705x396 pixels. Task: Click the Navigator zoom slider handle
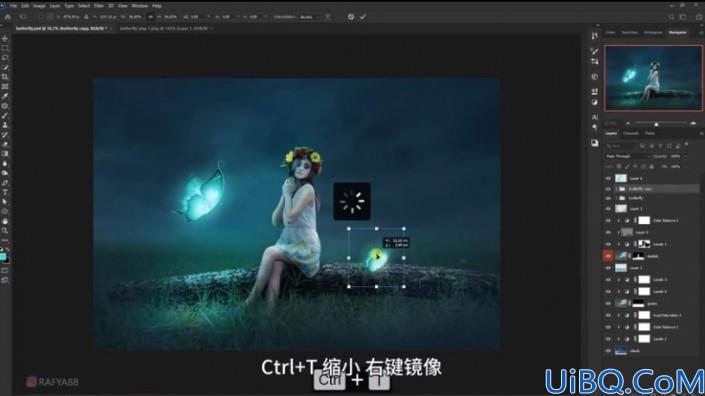[x=656, y=124]
